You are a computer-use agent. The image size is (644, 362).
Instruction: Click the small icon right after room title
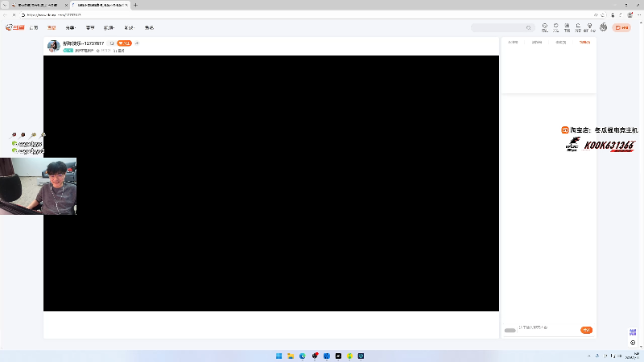tap(112, 43)
